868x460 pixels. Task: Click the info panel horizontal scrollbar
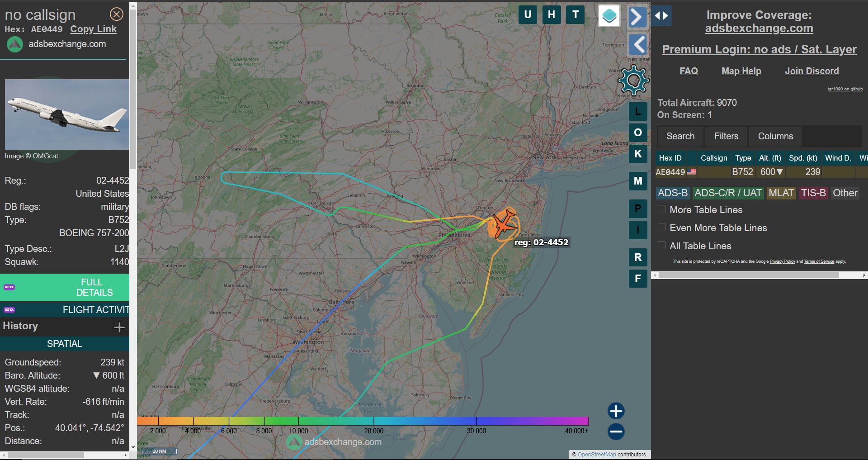pos(45,455)
